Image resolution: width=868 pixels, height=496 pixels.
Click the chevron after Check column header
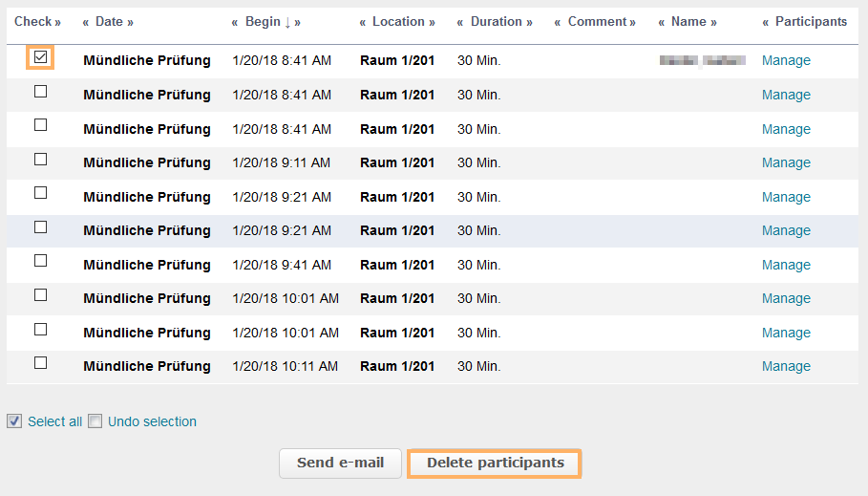click(x=57, y=22)
